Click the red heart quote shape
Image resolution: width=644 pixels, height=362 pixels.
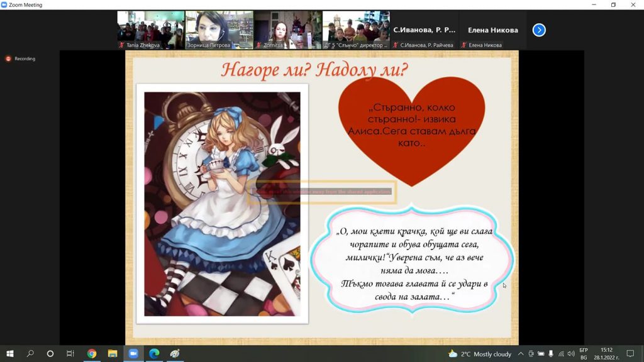411,131
